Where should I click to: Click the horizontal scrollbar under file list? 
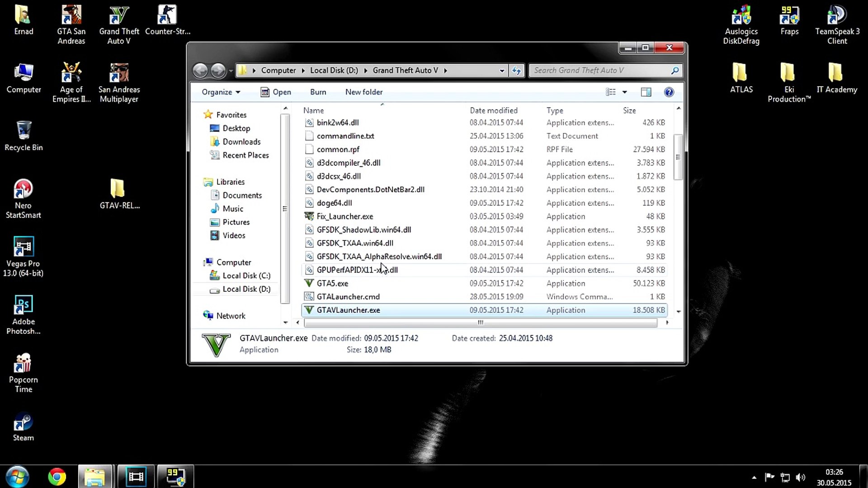[x=480, y=323]
